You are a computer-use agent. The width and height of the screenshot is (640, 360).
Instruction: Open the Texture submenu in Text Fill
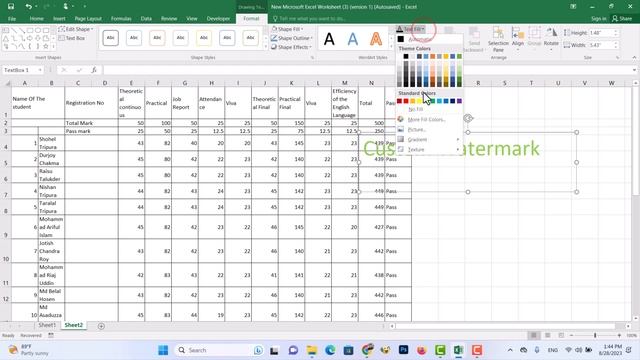(429, 150)
